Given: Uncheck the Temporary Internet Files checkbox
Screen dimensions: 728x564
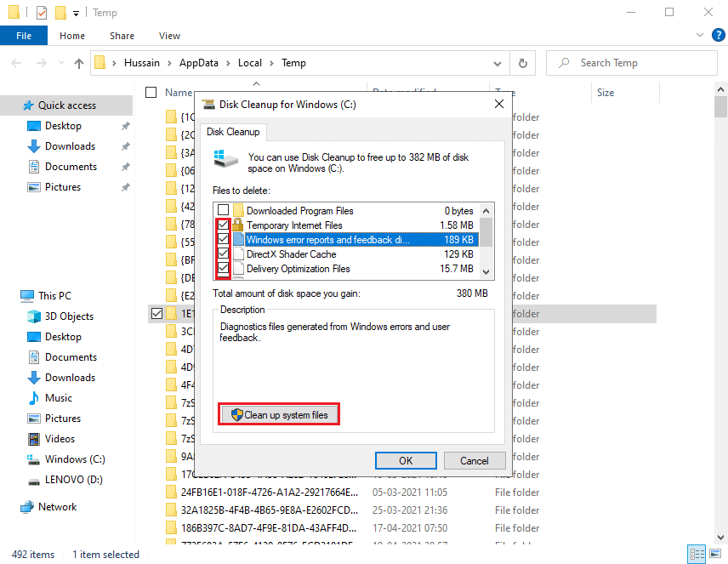Looking at the screenshot, I should coord(223,225).
